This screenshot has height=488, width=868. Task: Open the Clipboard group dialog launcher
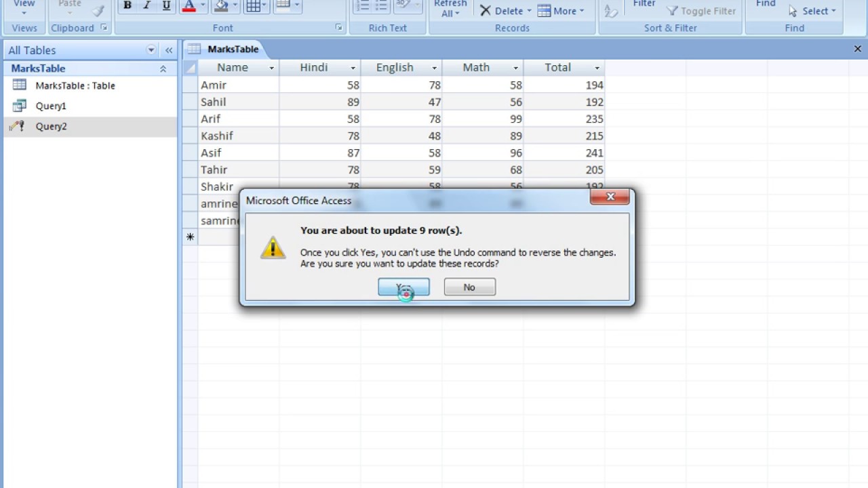[x=104, y=28]
